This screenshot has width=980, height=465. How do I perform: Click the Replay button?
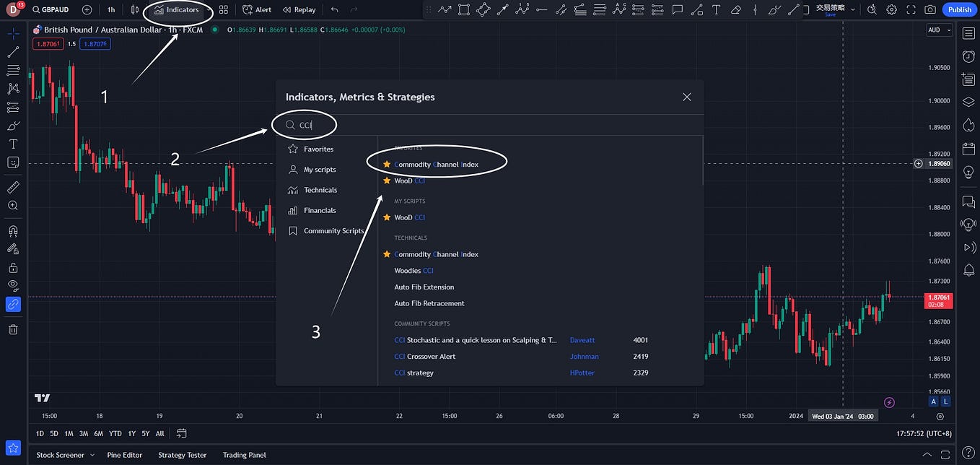[x=299, y=10]
